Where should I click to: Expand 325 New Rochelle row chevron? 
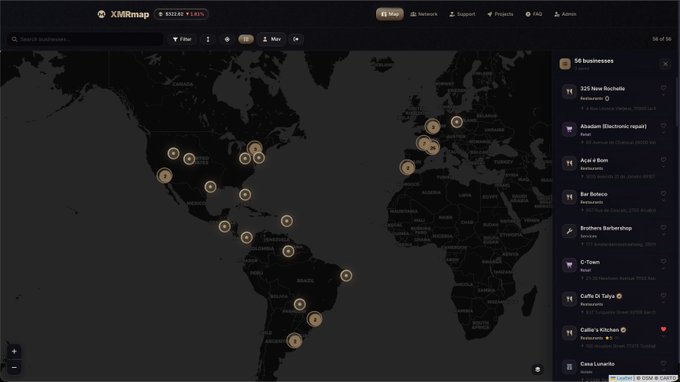664,95
